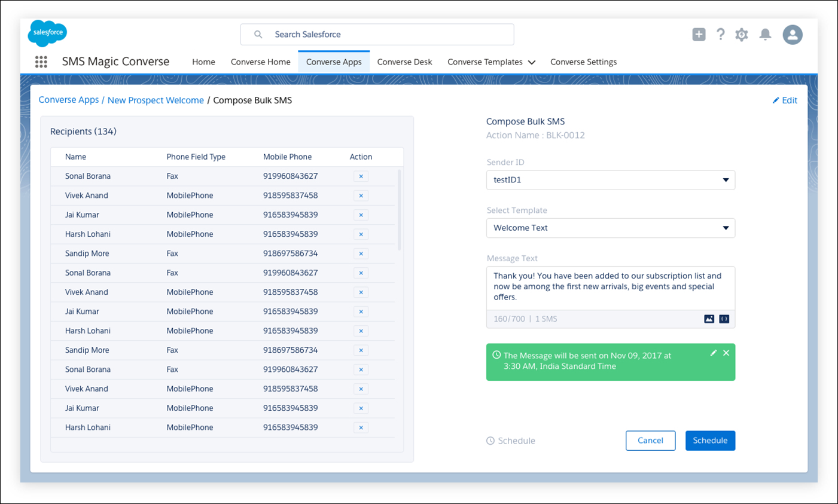Select the Converse Apps tab
The image size is (838, 504).
point(334,62)
